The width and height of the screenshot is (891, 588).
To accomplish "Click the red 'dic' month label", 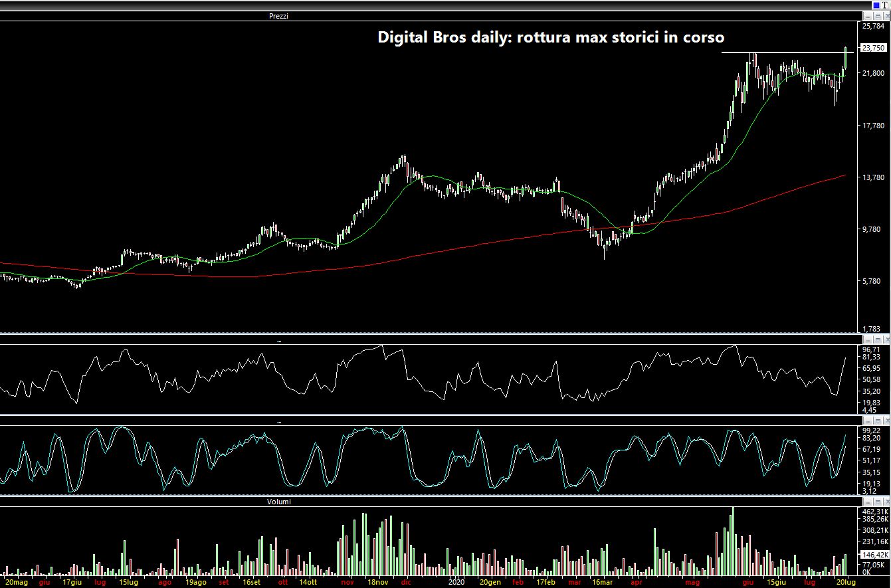I will pos(405,582).
